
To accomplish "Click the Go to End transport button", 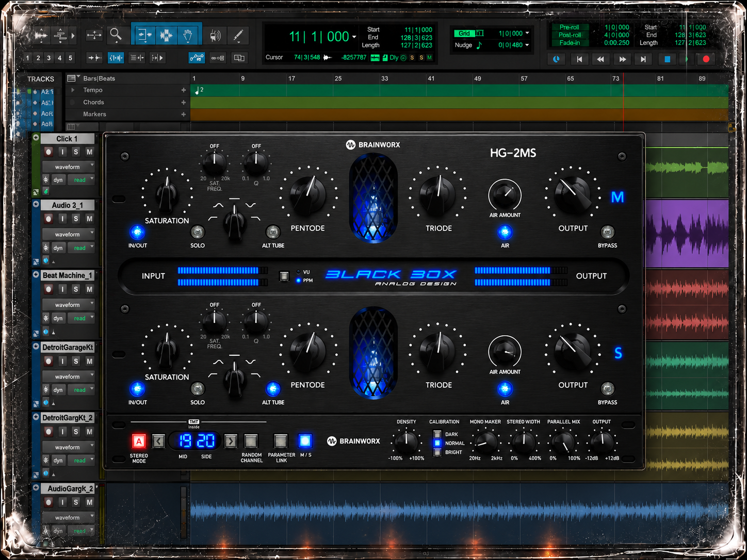I will pyautogui.click(x=643, y=59).
